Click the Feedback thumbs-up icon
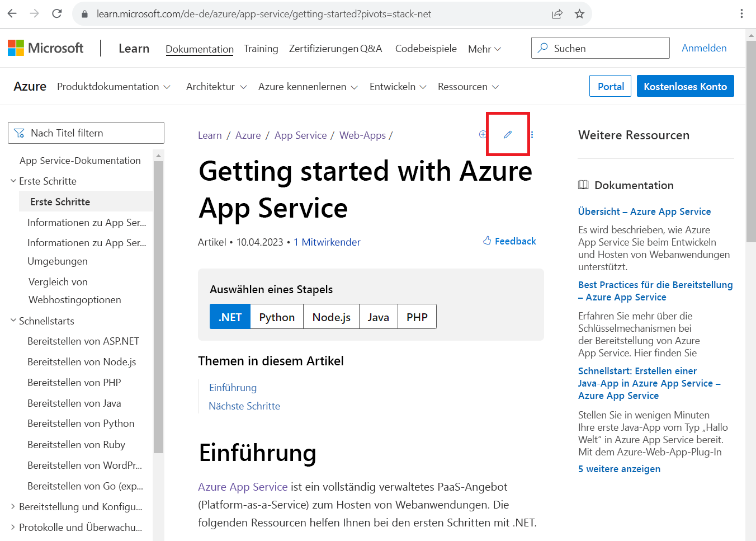This screenshot has height=541, width=756. click(487, 241)
